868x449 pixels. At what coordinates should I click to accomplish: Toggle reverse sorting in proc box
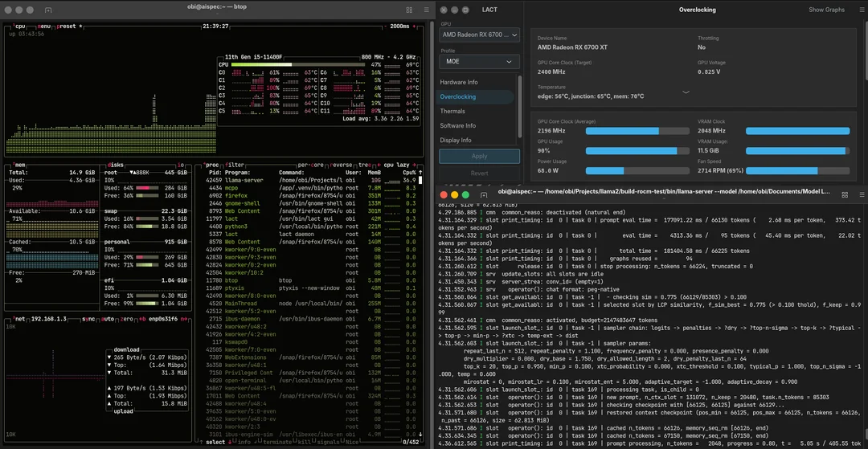coord(342,165)
